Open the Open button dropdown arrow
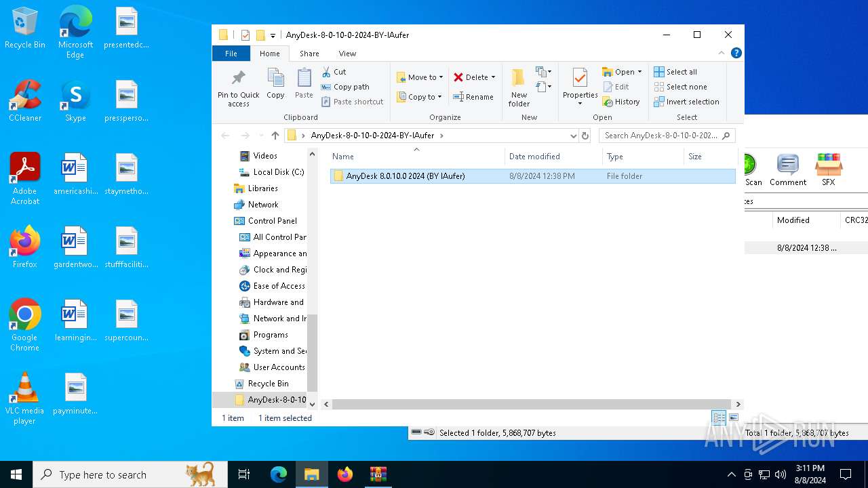Image resolution: width=868 pixels, height=488 pixels. click(639, 72)
